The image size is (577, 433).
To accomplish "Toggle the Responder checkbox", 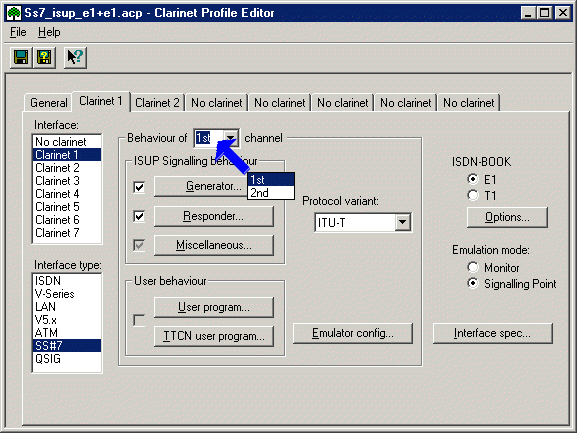I will (x=139, y=216).
